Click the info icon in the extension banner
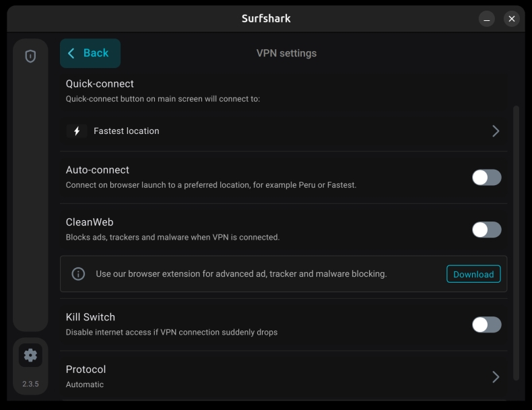This screenshot has width=532, height=410. point(78,274)
